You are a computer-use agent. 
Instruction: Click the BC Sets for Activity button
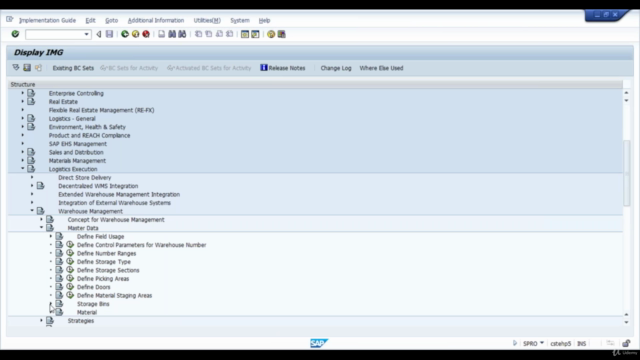click(129, 68)
